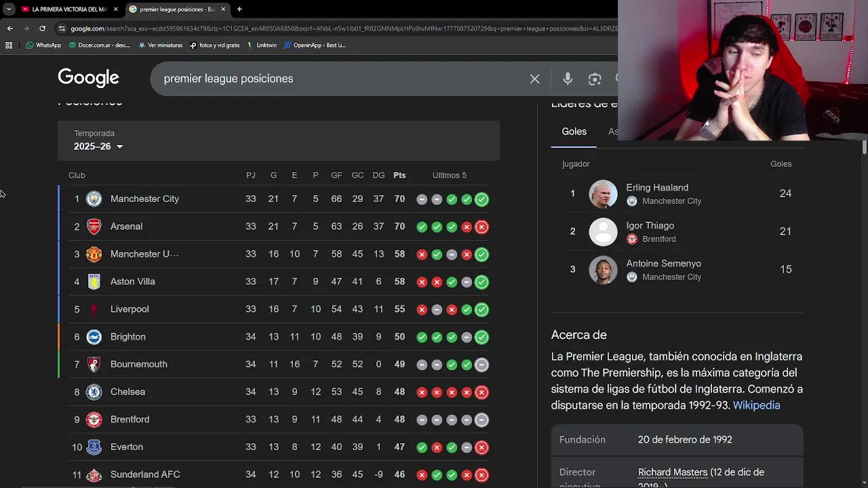Click Erling Haaland's photo thumbnail
This screenshot has height=488, width=868.
coord(603,194)
